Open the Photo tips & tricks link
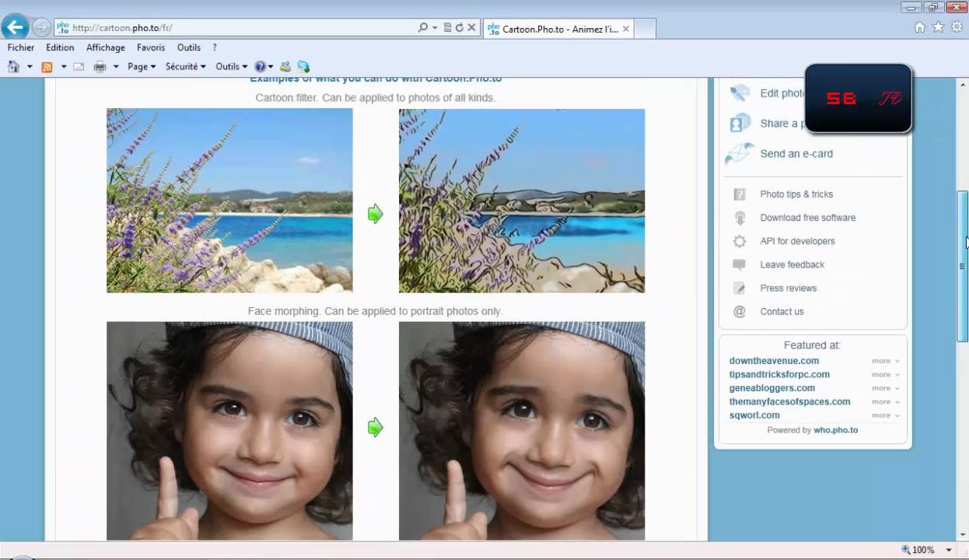Screen dimensions: 969x560 click(x=796, y=194)
